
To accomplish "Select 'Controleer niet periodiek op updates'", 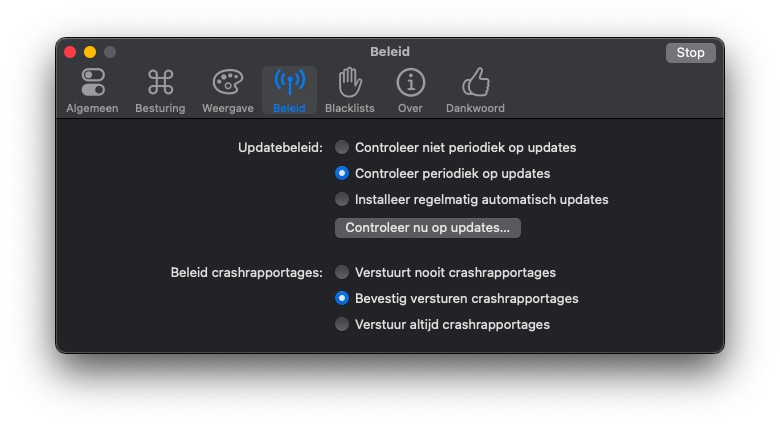I will click(x=342, y=147).
